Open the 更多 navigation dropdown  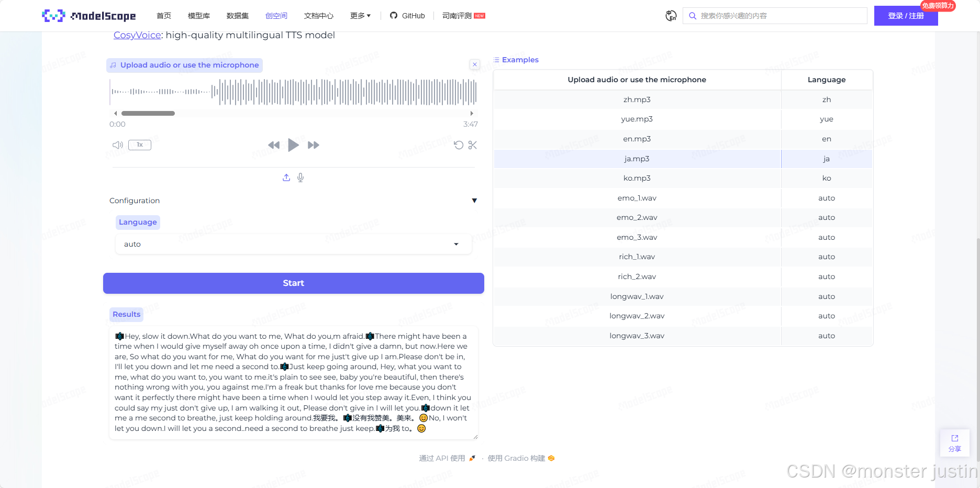pos(360,16)
